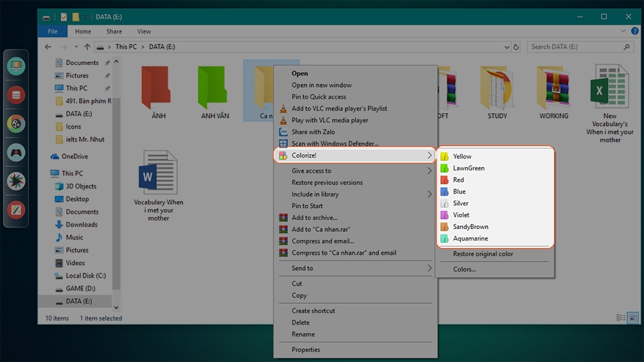Click the Up one level arrow

coord(87,47)
